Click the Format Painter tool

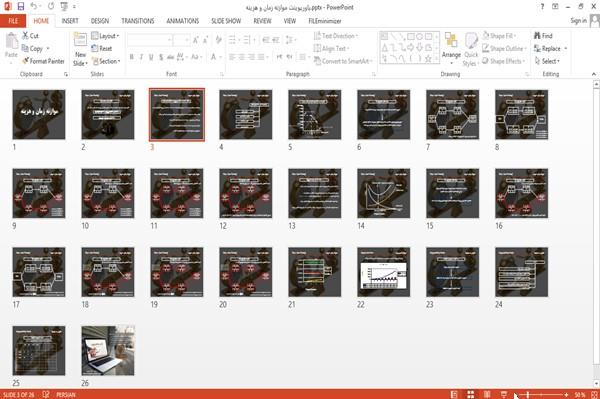coord(43,61)
